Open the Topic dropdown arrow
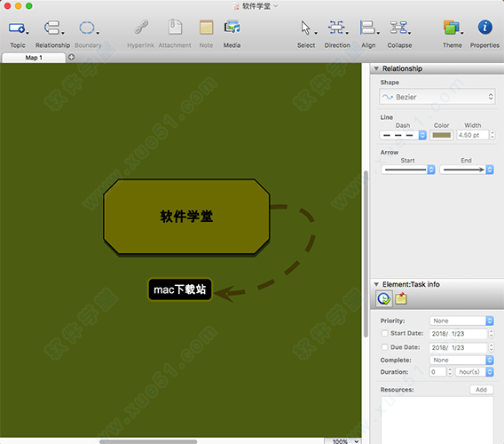 coord(28,33)
